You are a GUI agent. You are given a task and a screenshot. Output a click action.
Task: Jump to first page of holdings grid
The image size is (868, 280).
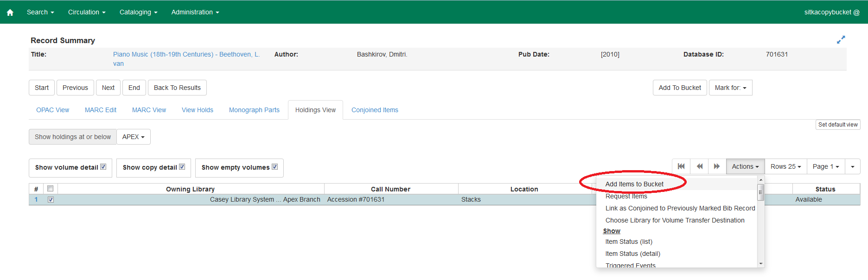[x=681, y=166]
